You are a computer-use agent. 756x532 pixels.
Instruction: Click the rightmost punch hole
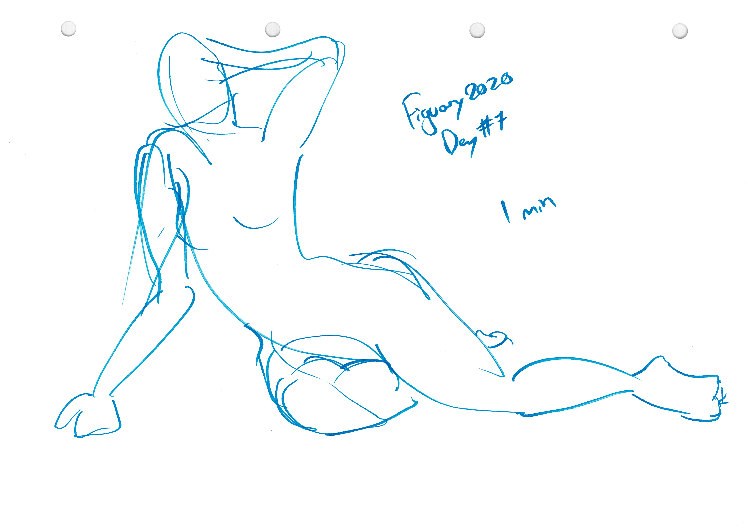pyautogui.click(x=680, y=31)
